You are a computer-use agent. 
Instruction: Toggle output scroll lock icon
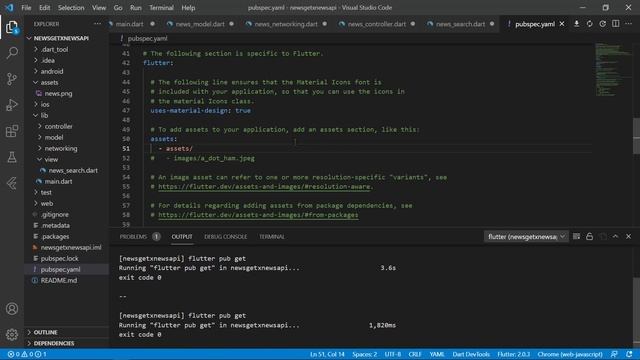point(589,236)
